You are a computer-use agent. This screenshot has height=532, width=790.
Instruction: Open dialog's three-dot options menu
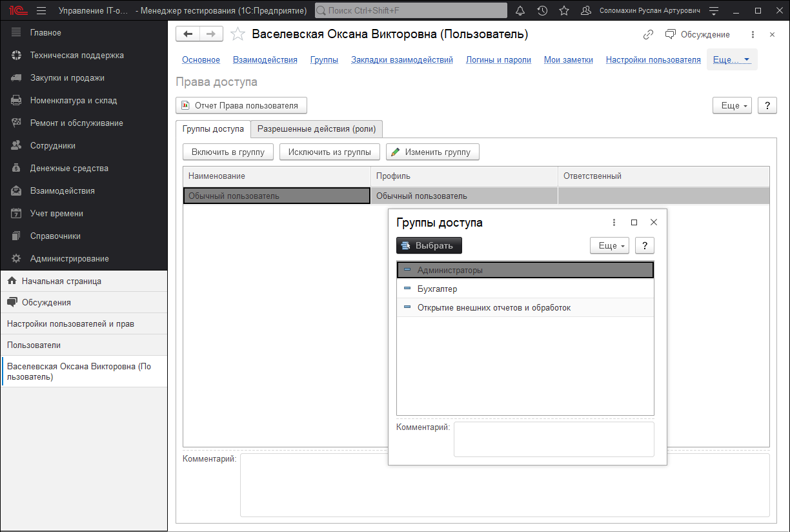[614, 222]
